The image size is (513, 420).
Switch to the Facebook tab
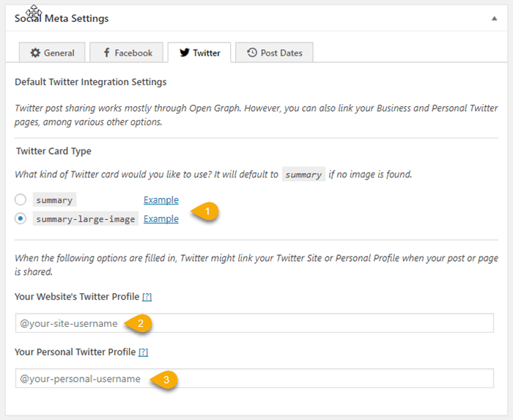click(x=128, y=53)
